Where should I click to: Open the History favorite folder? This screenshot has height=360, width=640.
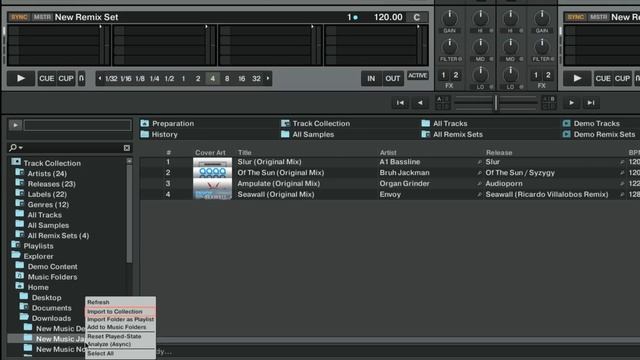[159, 134]
